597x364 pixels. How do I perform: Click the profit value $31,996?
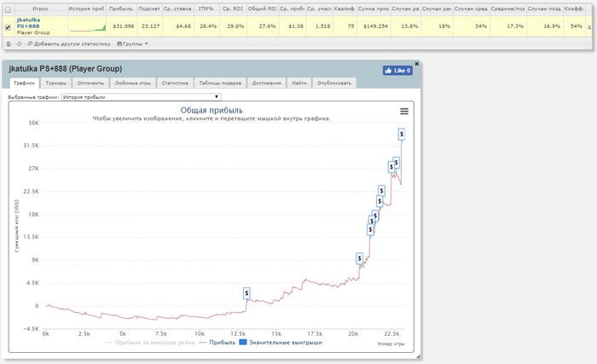124,26
